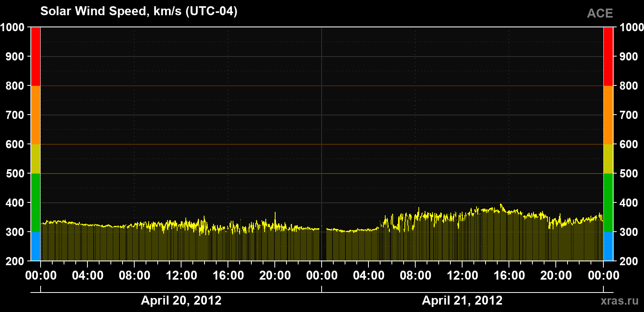
Task: Click the orange 600–800 band on the right scale
Action: click(x=608, y=115)
